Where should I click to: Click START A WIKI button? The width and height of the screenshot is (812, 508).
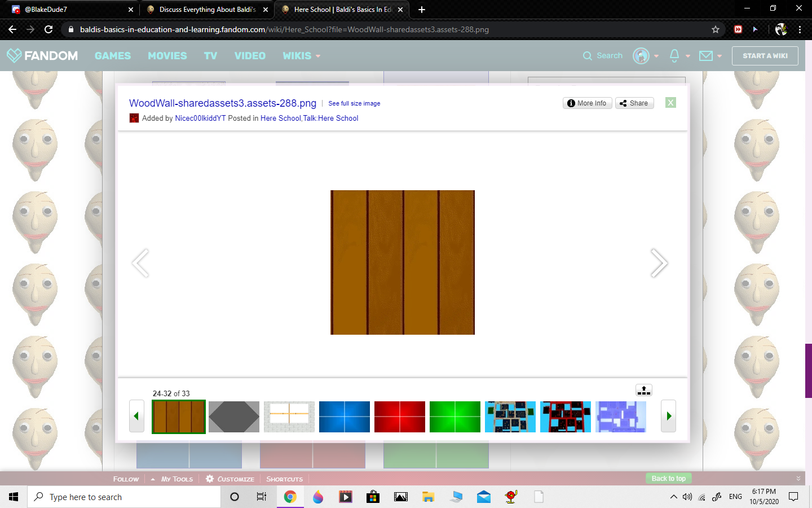765,56
